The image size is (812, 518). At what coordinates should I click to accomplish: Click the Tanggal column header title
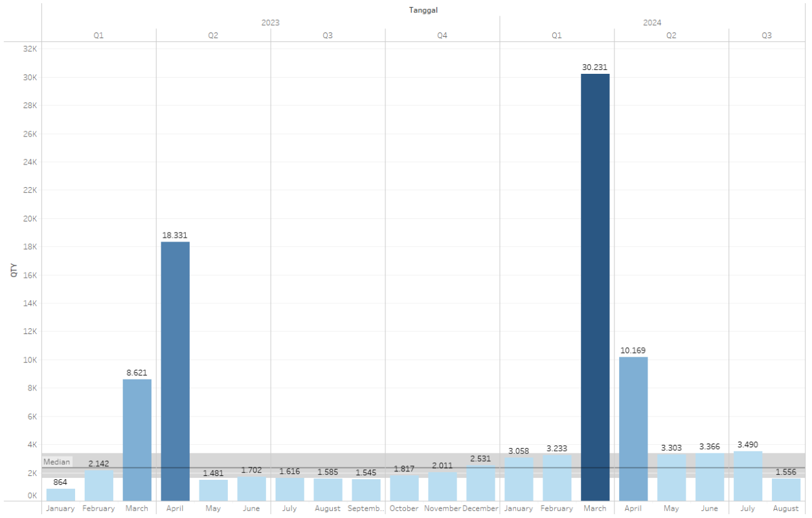pyautogui.click(x=424, y=10)
